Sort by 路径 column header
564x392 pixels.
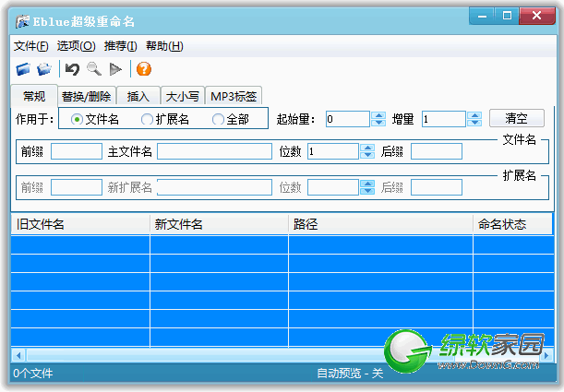point(380,224)
